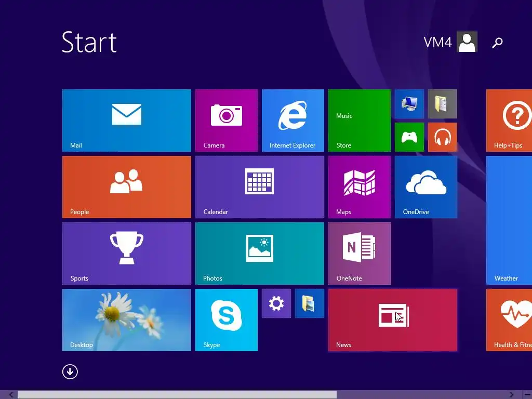The image size is (532, 399).
Task: Open PC settings gear tile
Action: [276, 303]
